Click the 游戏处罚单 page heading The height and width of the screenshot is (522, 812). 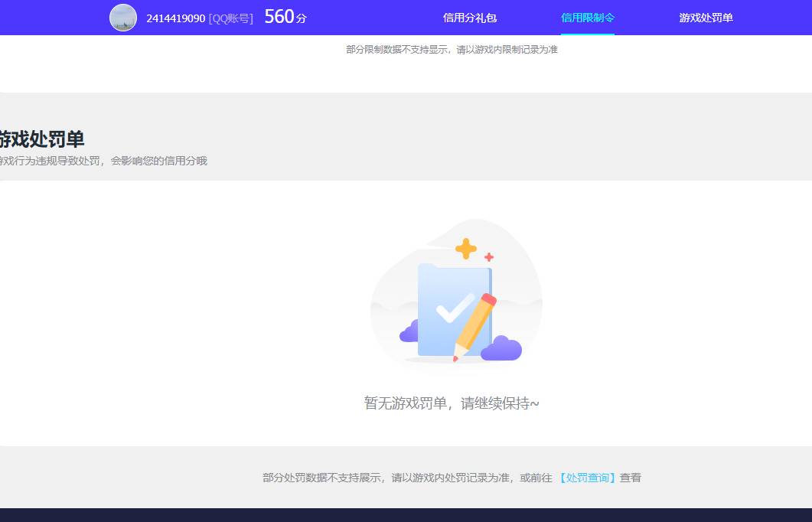(x=41, y=139)
